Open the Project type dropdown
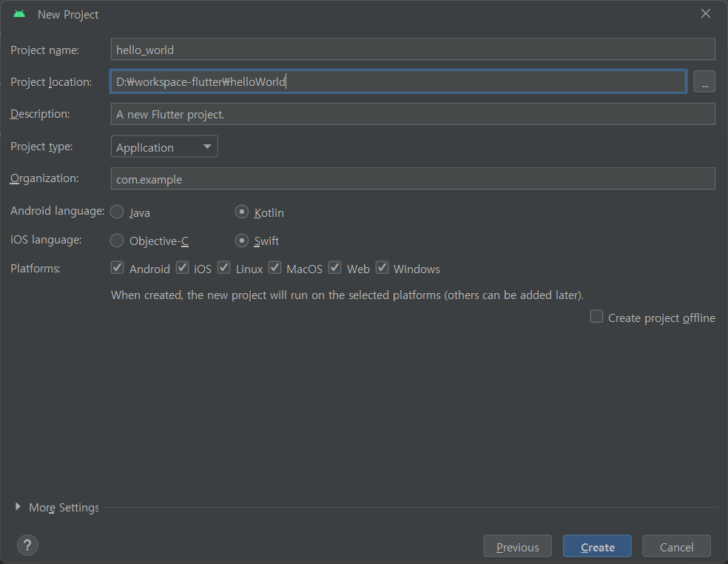The width and height of the screenshot is (728, 564). click(164, 147)
